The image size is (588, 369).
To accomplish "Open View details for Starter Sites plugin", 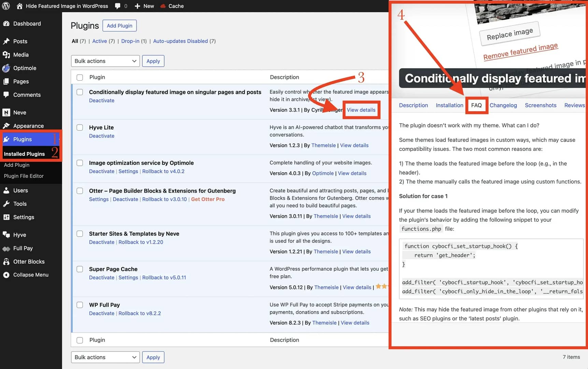I will [x=356, y=251].
